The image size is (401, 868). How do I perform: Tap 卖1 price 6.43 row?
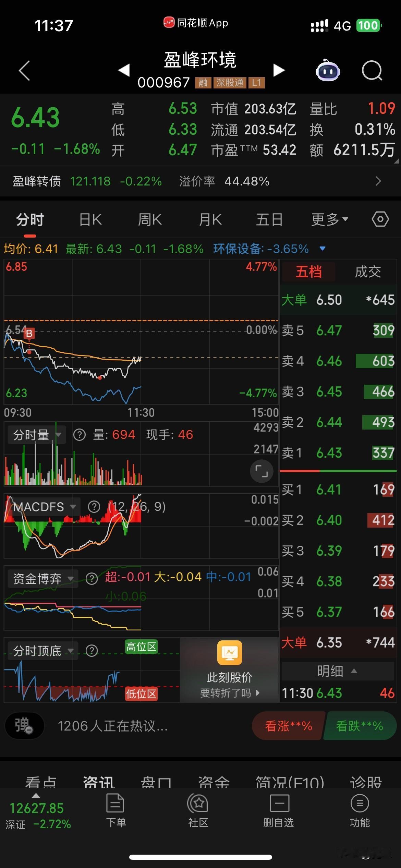(x=338, y=453)
